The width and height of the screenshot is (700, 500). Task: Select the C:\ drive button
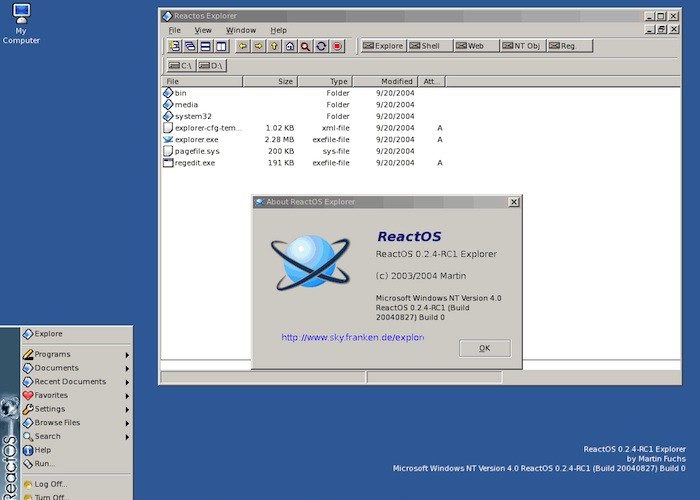click(x=181, y=66)
